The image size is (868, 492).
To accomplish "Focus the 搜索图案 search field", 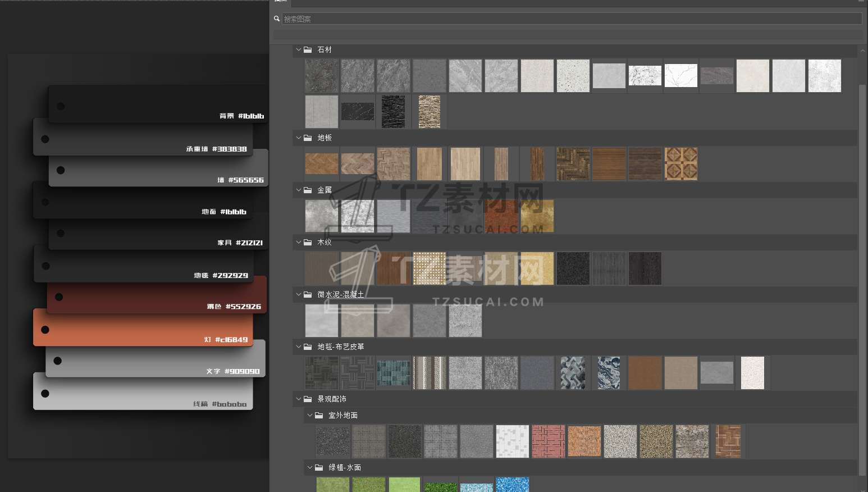I will coord(571,19).
